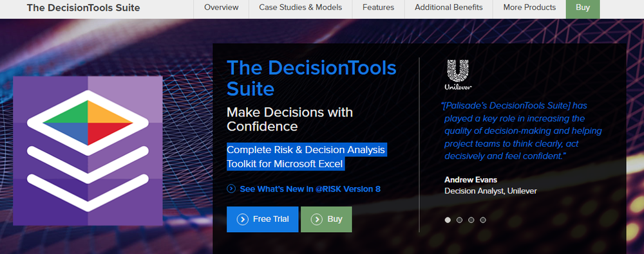Select the first testimonial carousel dot
644x254 pixels.
point(448,220)
